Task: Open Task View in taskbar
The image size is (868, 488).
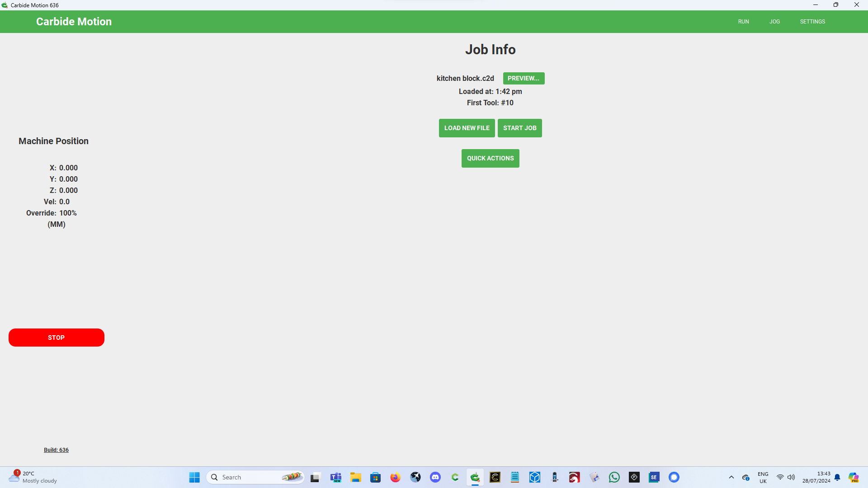Action: click(x=315, y=477)
